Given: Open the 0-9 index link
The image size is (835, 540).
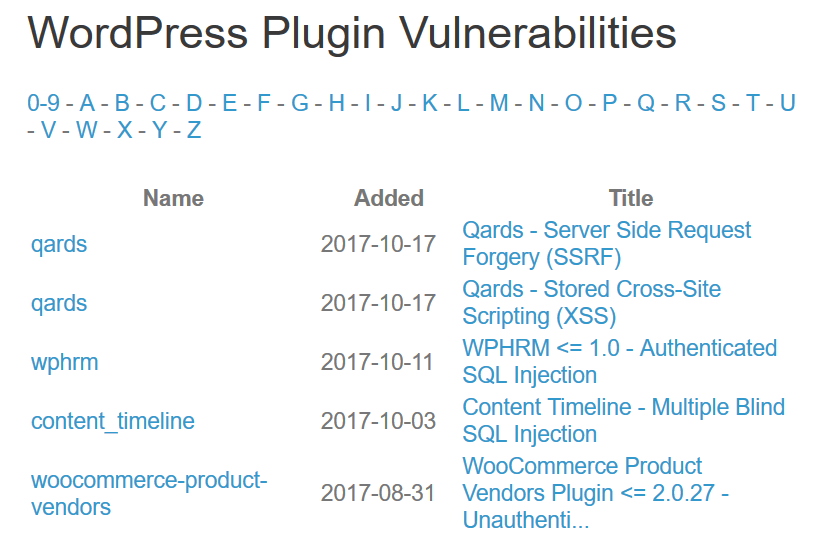Looking at the screenshot, I should pos(43,103).
